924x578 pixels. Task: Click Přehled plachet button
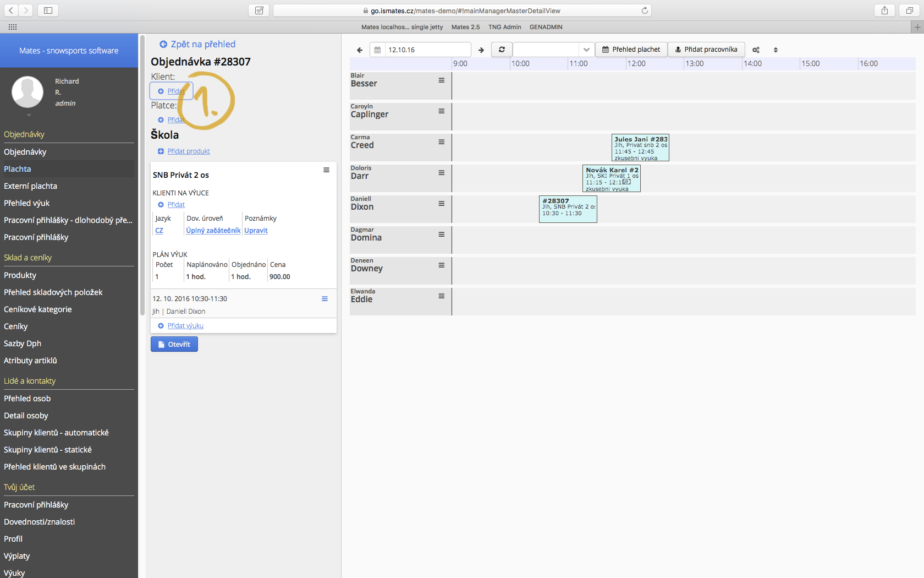point(631,50)
